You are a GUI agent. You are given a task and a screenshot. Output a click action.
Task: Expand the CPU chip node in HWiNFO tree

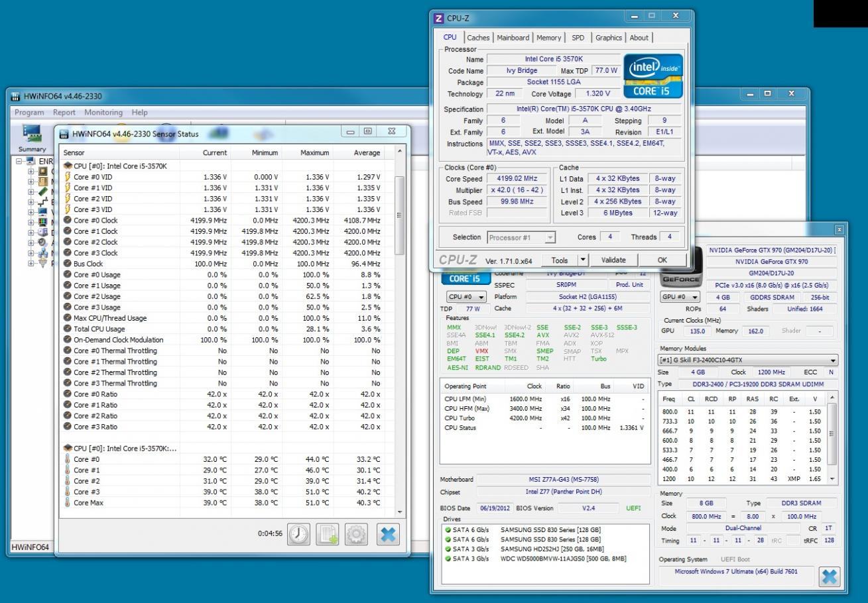[30, 172]
